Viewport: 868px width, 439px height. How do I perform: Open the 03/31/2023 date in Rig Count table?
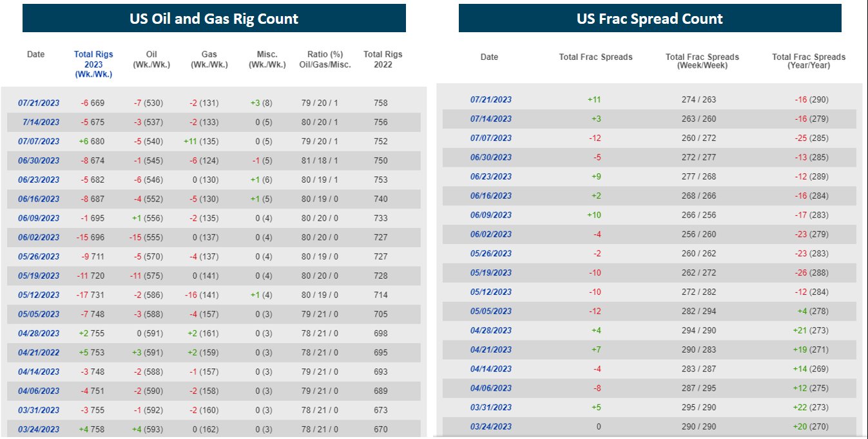point(39,410)
